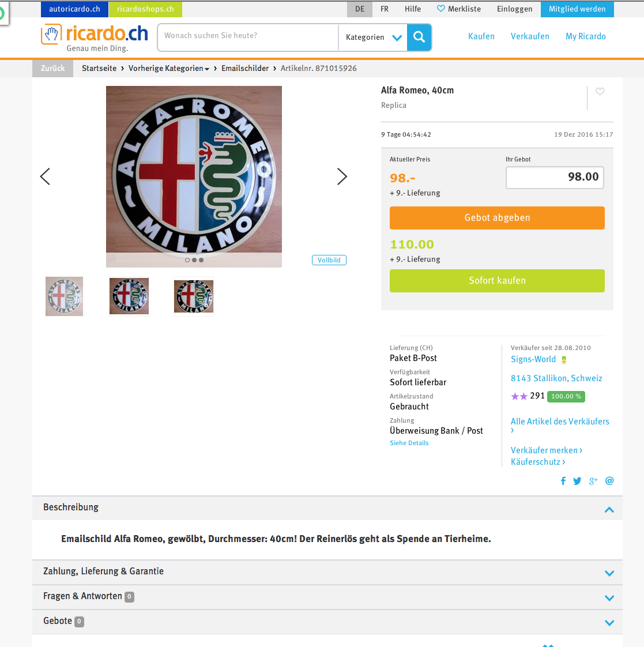Show next product image arrow
Image resolution: width=644 pixels, height=647 pixels.
point(342,176)
